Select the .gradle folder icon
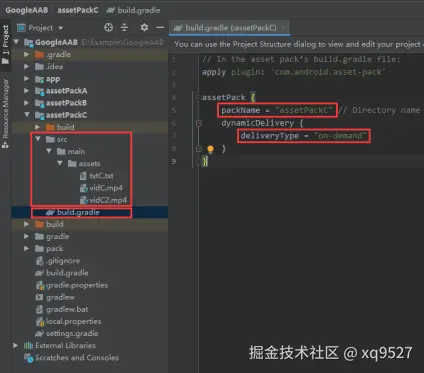Viewport: 424px width, 373px height. (40, 54)
